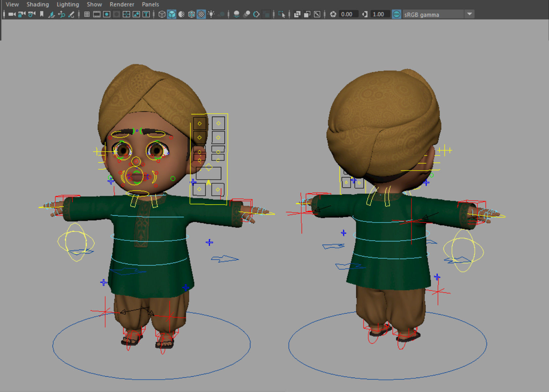Screen dimensions: 549x392
Task: Click the Gamma value field 1.00
Action: [x=380, y=14]
